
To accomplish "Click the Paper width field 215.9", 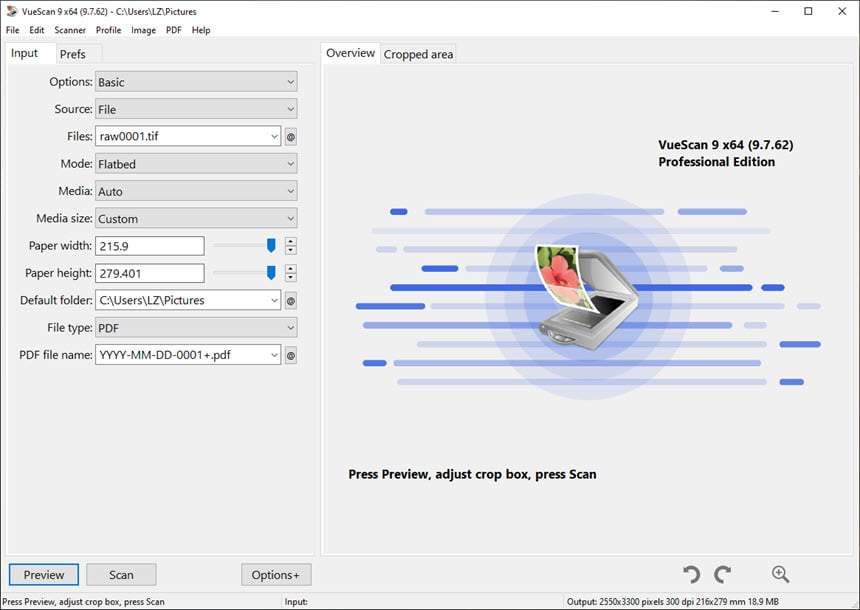I will (150, 246).
